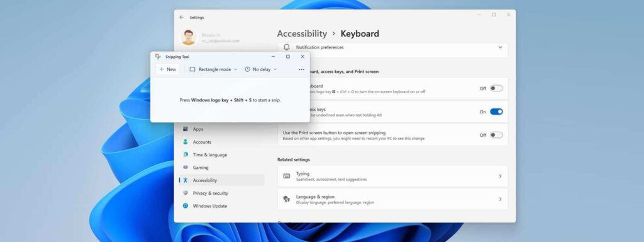Toggle the on-screen keyboard switch
This screenshot has width=644, height=242.
point(496,88)
